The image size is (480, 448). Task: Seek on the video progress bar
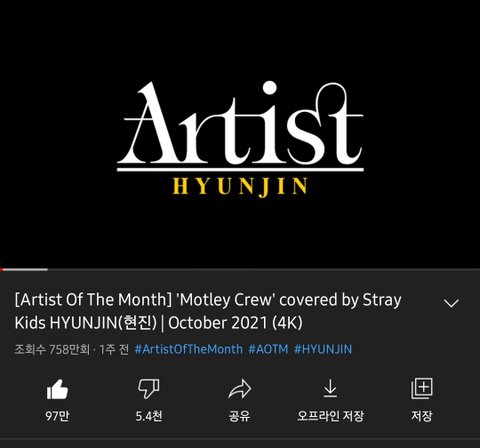click(240, 269)
